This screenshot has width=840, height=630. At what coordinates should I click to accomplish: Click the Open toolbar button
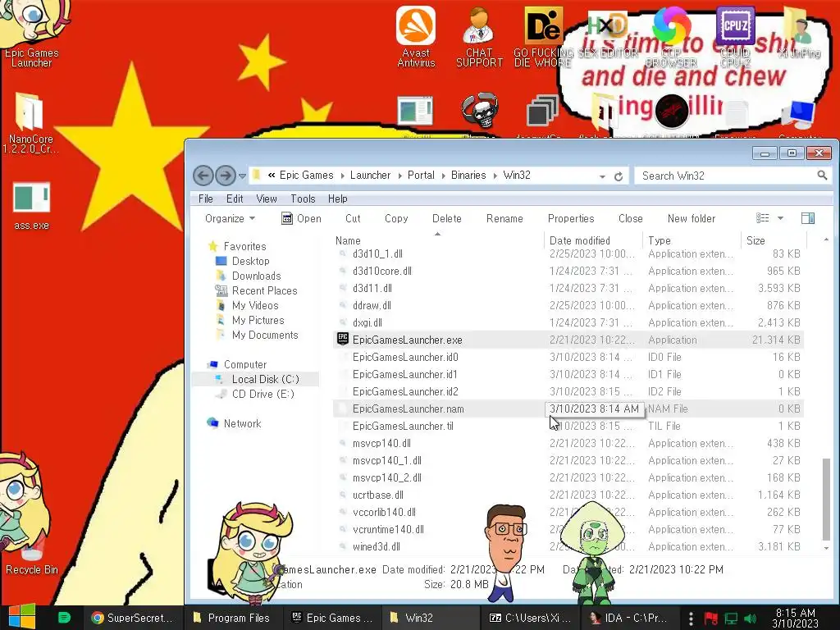pyautogui.click(x=302, y=218)
